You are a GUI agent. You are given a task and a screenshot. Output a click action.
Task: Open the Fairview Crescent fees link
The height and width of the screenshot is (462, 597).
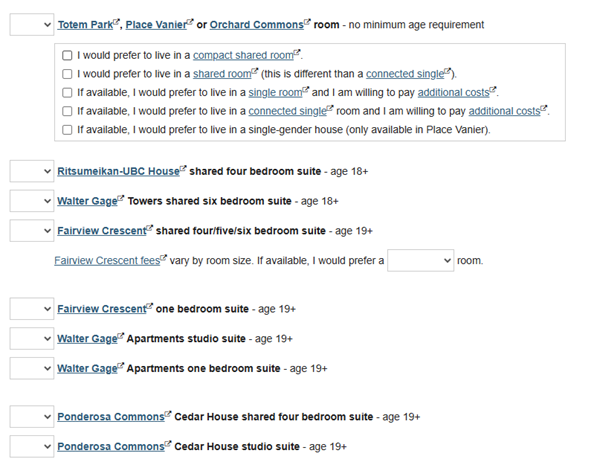point(107,261)
